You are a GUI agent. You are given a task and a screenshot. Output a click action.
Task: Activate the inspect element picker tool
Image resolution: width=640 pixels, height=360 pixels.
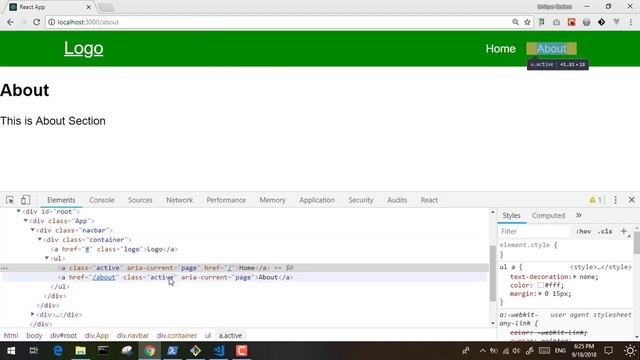pos(10,200)
